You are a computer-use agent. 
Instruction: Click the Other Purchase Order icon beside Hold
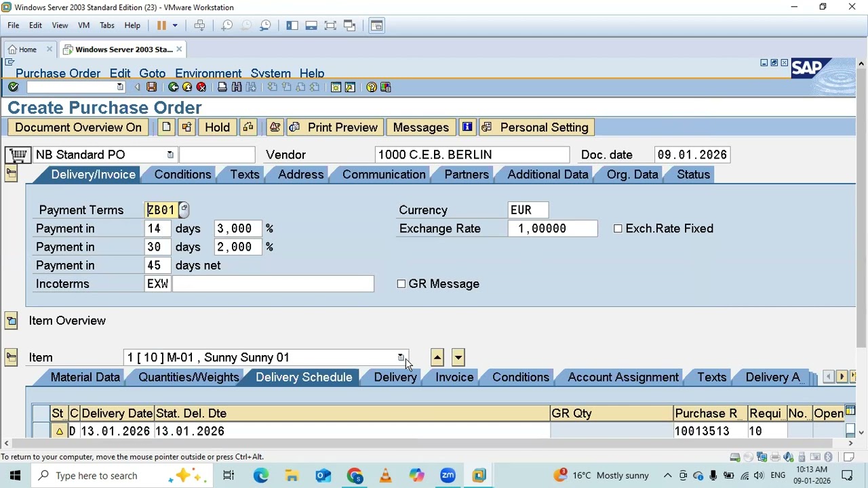coord(186,127)
